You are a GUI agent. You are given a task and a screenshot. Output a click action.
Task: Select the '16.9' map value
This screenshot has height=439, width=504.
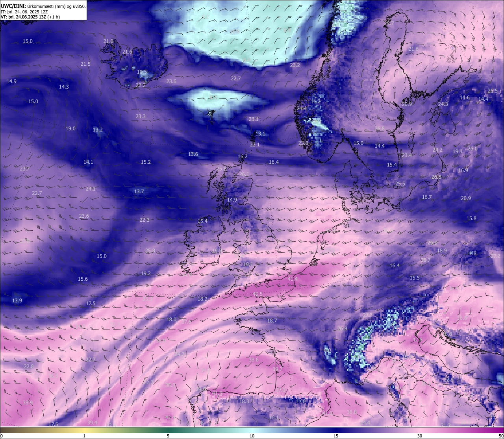[x=463, y=170]
